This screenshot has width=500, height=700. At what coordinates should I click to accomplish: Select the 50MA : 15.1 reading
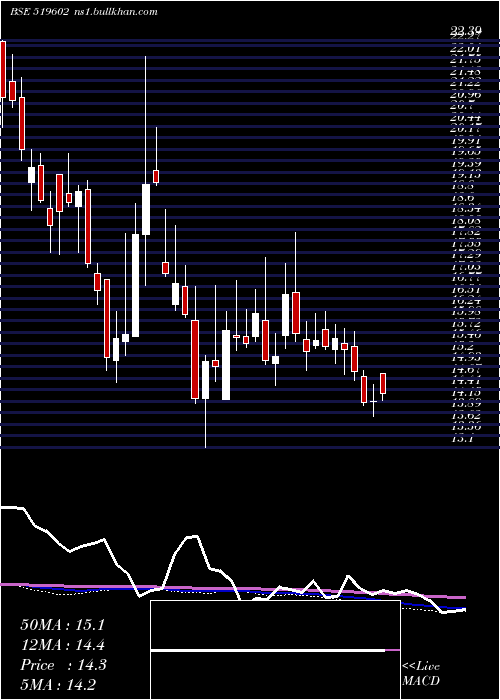tap(63, 625)
